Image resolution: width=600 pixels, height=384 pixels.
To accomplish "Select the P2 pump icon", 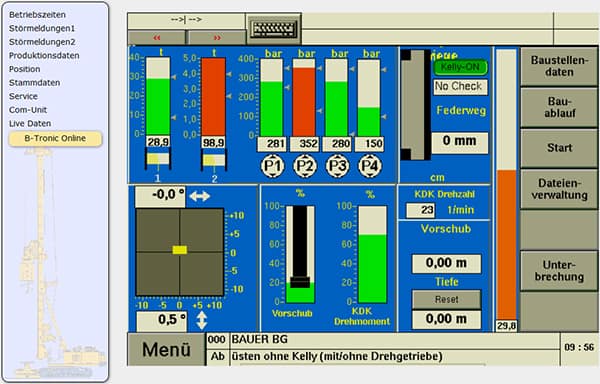I will (305, 166).
